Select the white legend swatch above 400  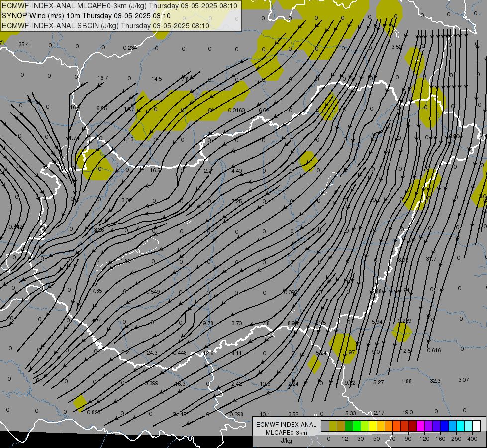click(x=476, y=426)
